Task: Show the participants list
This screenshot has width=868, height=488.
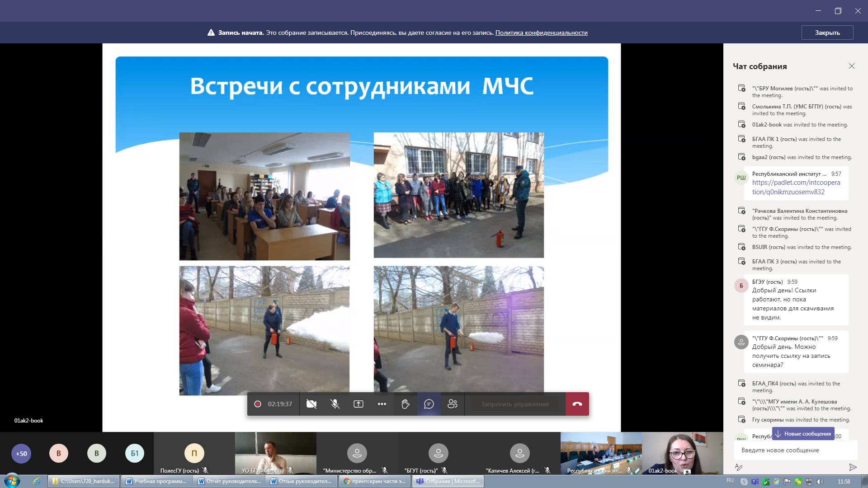Action: pyautogui.click(x=453, y=404)
